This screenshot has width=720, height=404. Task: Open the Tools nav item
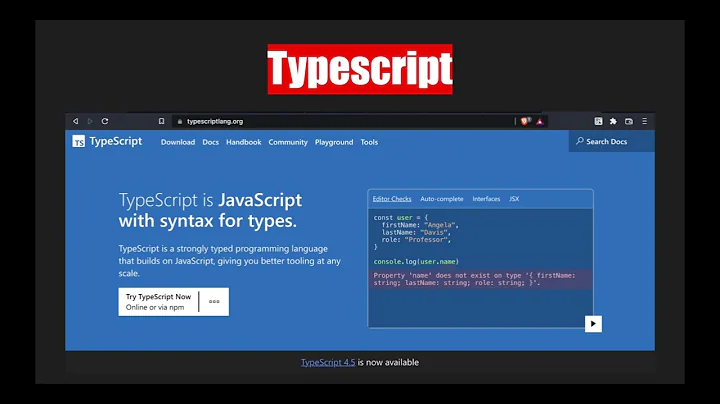(369, 142)
